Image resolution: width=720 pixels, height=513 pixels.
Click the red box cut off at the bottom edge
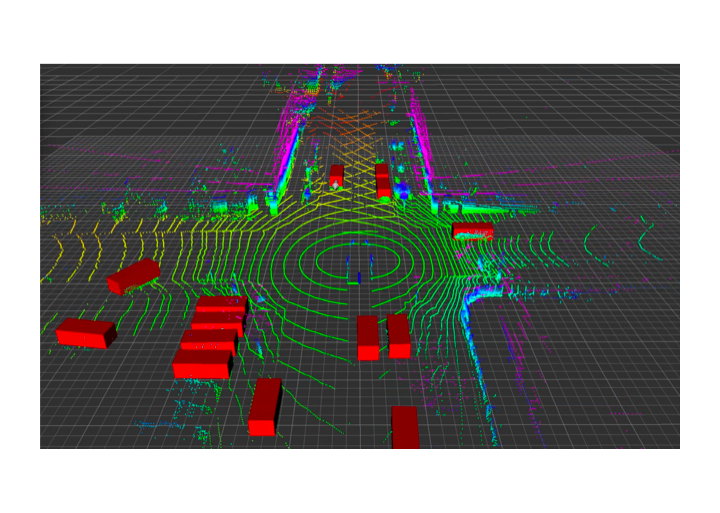click(405, 428)
